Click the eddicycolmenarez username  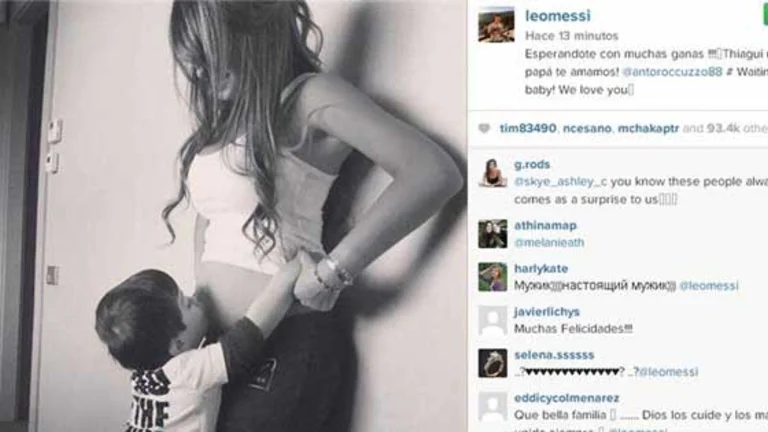click(x=567, y=398)
